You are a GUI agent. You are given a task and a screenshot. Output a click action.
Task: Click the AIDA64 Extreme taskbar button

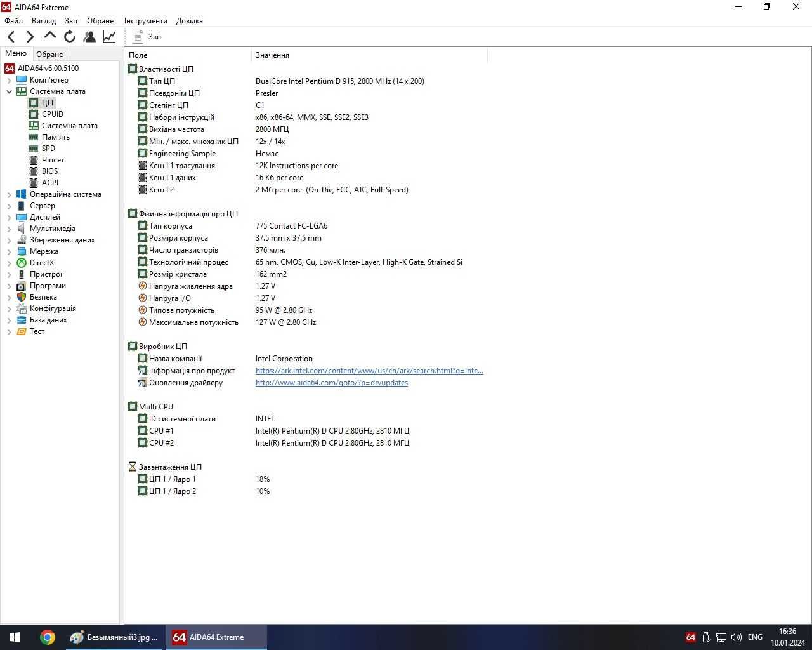tap(216, 637)
